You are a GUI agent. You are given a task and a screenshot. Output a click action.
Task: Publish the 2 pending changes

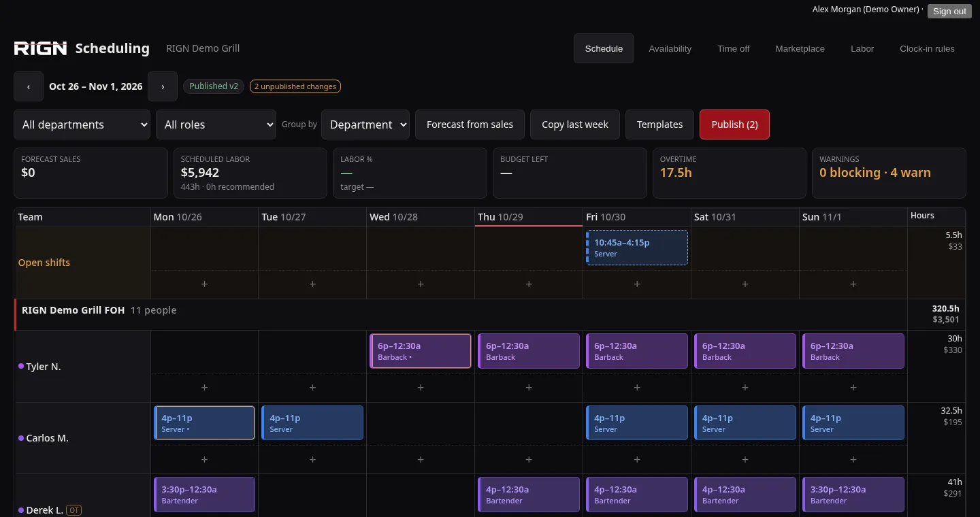click(734, 124)
